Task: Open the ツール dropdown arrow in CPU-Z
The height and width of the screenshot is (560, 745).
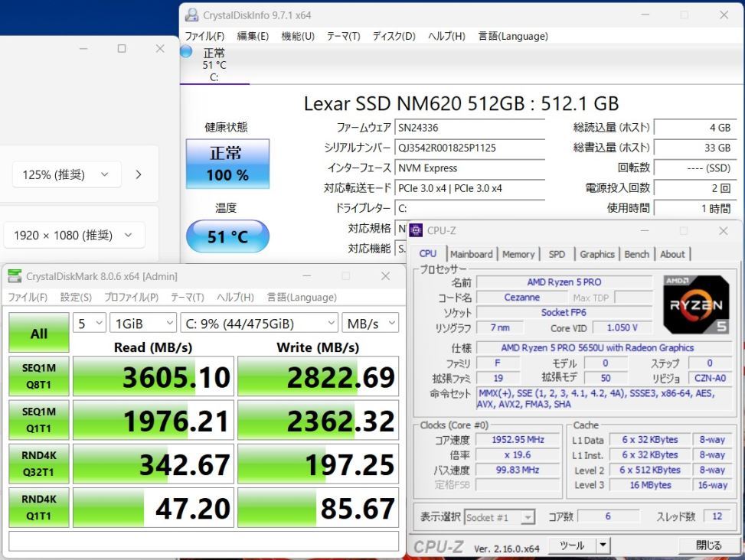Action: click(603, 545)
